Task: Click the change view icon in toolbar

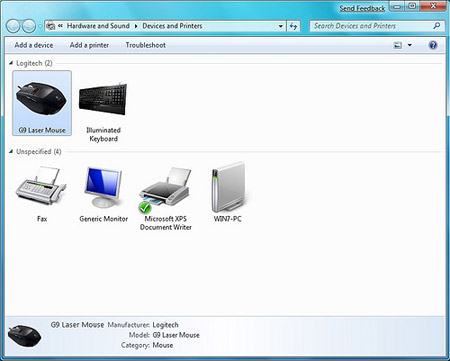Action: [x=398, y=45]
